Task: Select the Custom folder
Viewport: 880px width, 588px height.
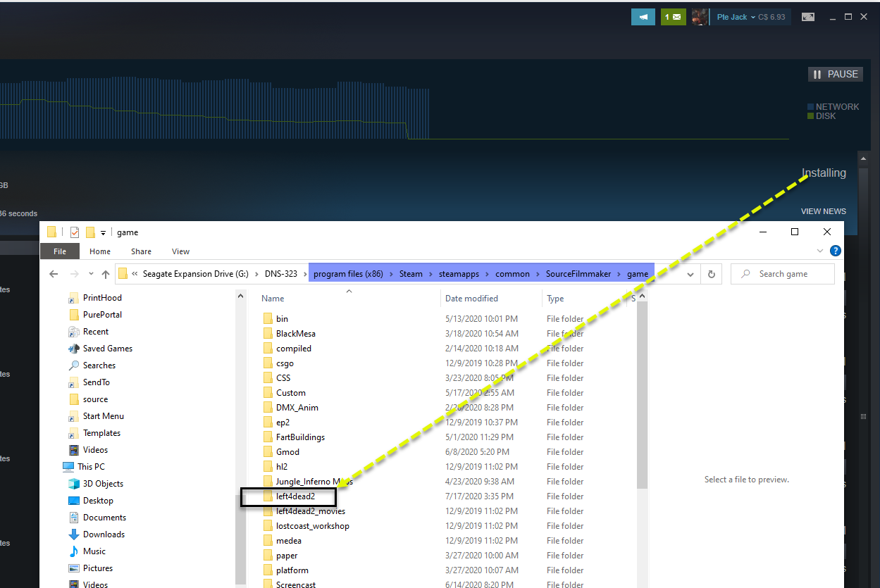Action: point(290,393)
